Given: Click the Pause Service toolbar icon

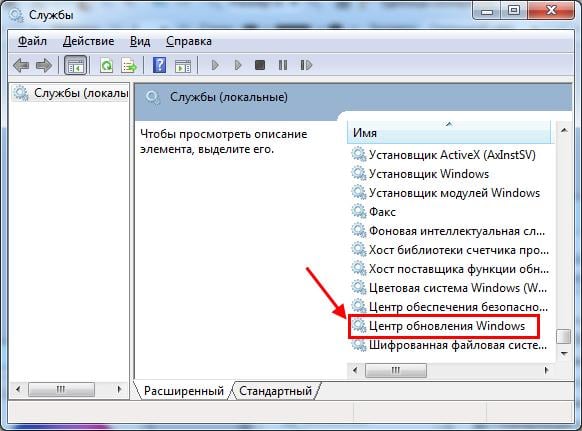Looking at the screenshot, I should [283, 65].
